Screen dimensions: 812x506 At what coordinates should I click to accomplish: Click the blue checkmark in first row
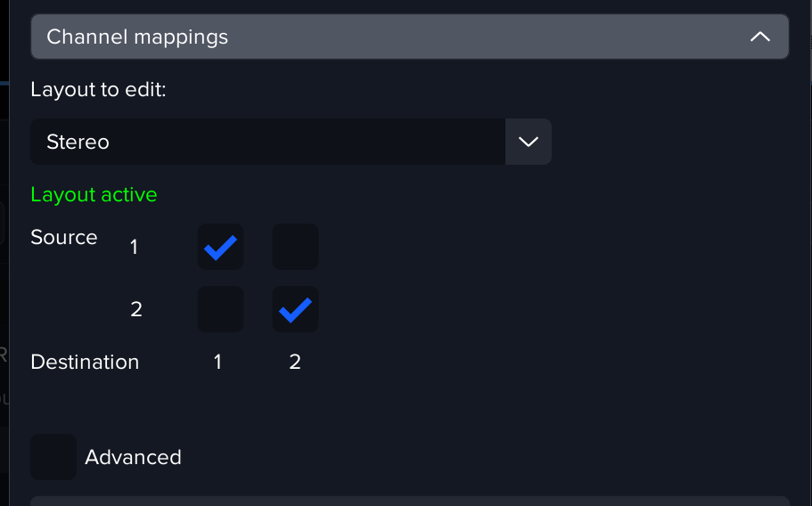pyautogui.click(x=220, y=248)
